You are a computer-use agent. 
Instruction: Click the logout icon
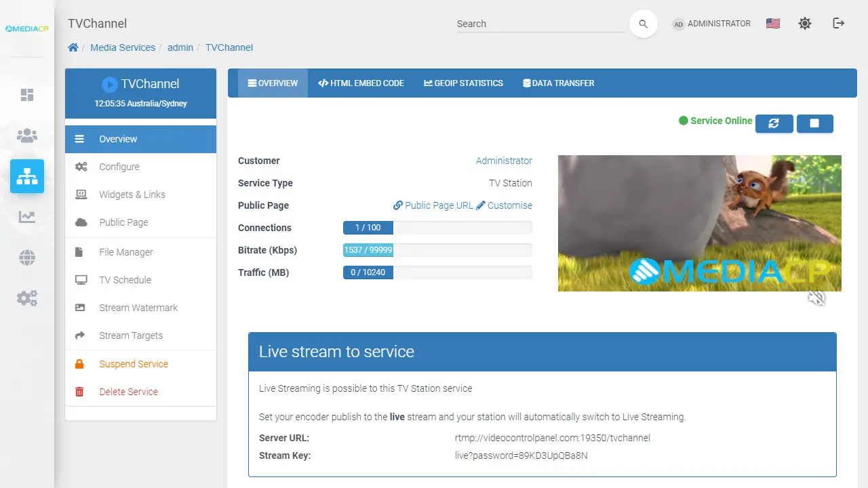point(839,24)
